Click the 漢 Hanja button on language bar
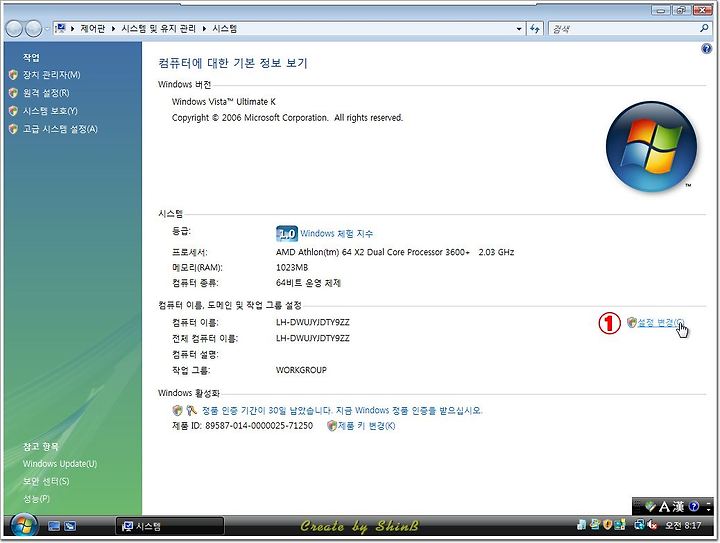Image resolution: width=720 pixels, height=543 pixels. point(678,507)
